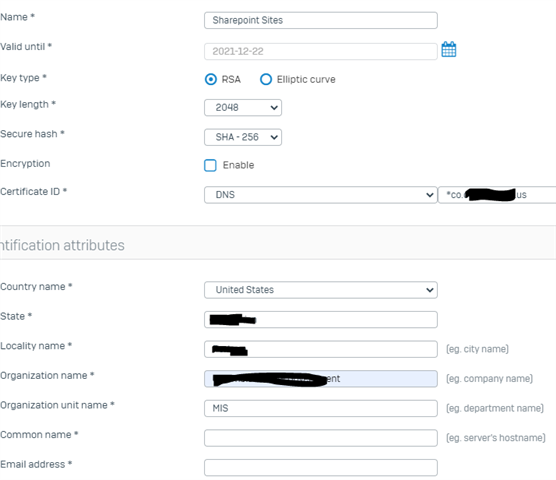Tick the Encryption Enable checkbox
This screenshot has width=556, height=480.
210,165
